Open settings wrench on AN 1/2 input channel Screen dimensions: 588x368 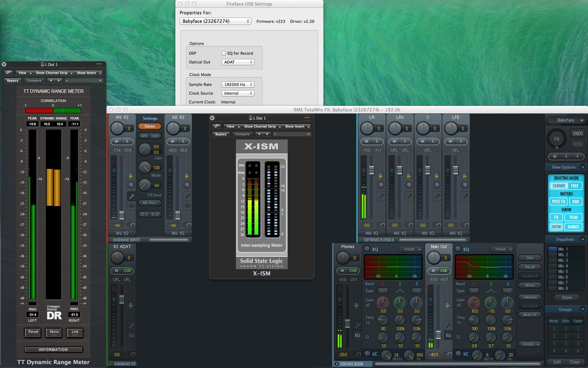(131, 196)
